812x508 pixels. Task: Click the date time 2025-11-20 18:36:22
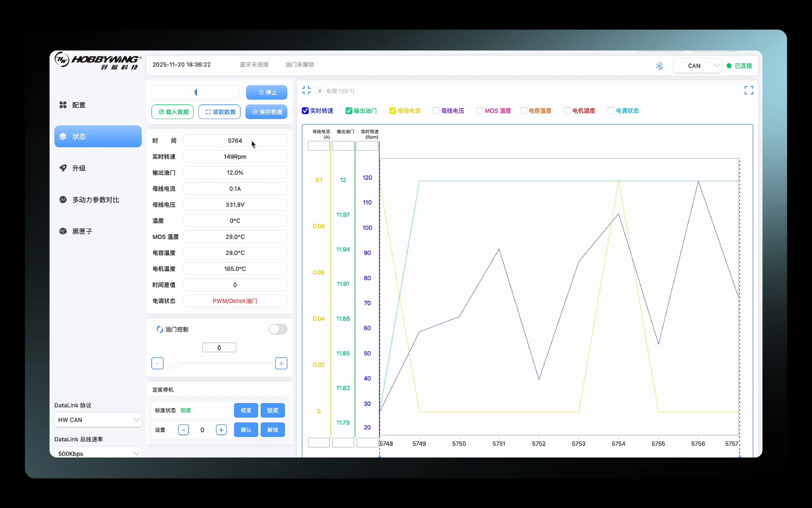(181, 64)
